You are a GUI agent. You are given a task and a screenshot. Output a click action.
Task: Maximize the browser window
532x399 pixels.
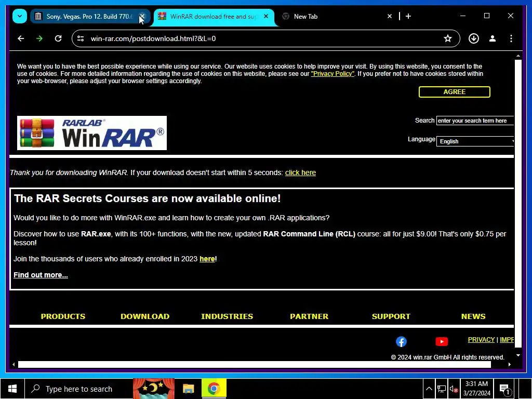486,16
